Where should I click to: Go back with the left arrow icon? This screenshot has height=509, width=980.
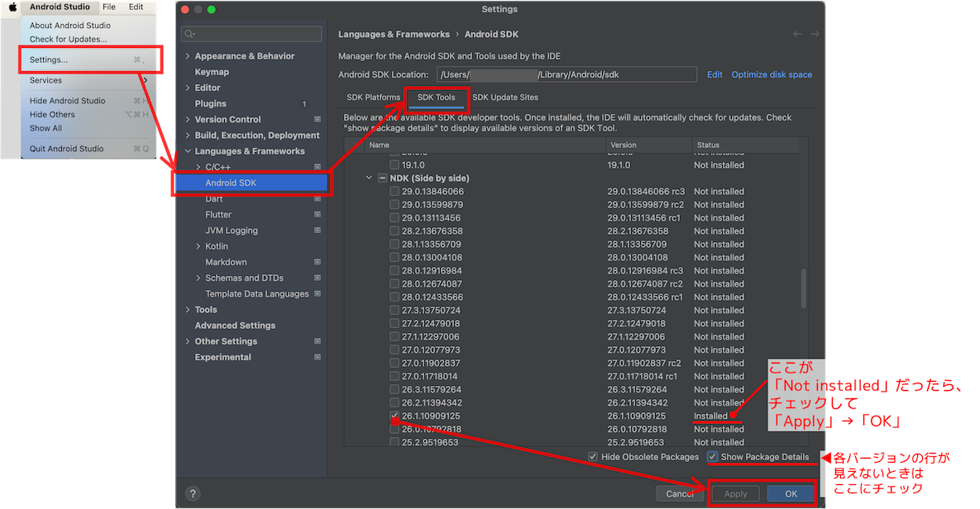click(797, 35)
